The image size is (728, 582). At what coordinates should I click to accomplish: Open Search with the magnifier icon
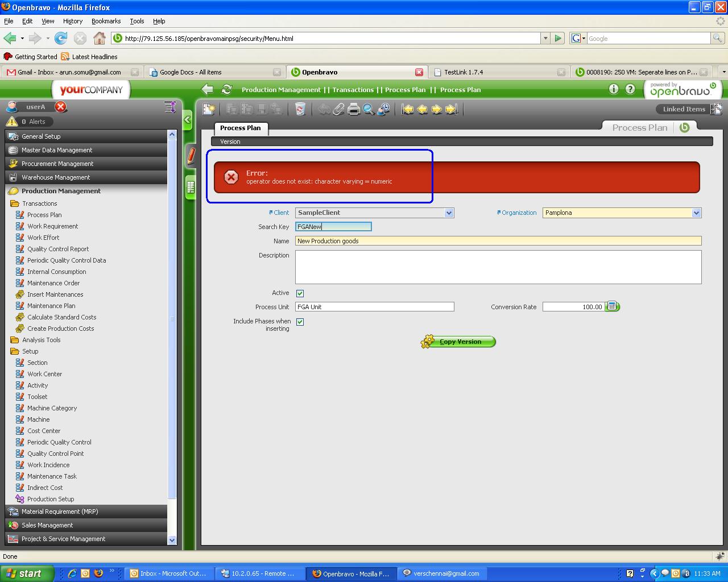click(x=369, y=109)
